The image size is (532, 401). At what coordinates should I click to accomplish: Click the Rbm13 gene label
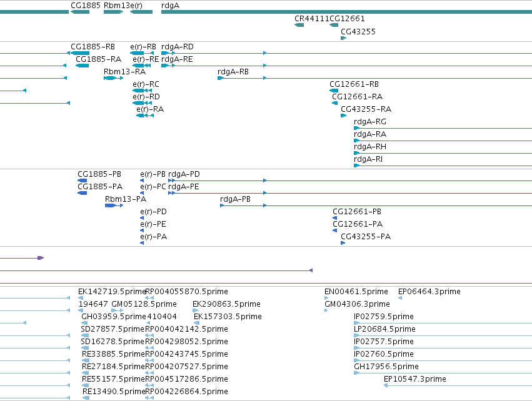117,6
